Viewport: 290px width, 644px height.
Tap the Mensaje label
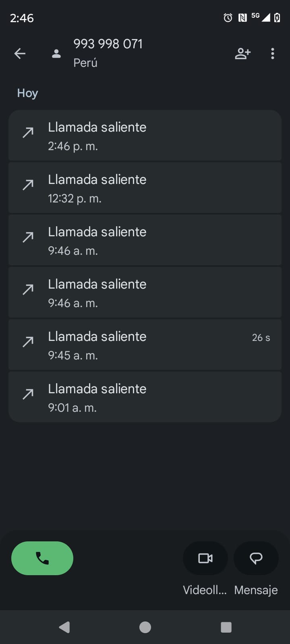pyautogui.click(x=256, y=590)
